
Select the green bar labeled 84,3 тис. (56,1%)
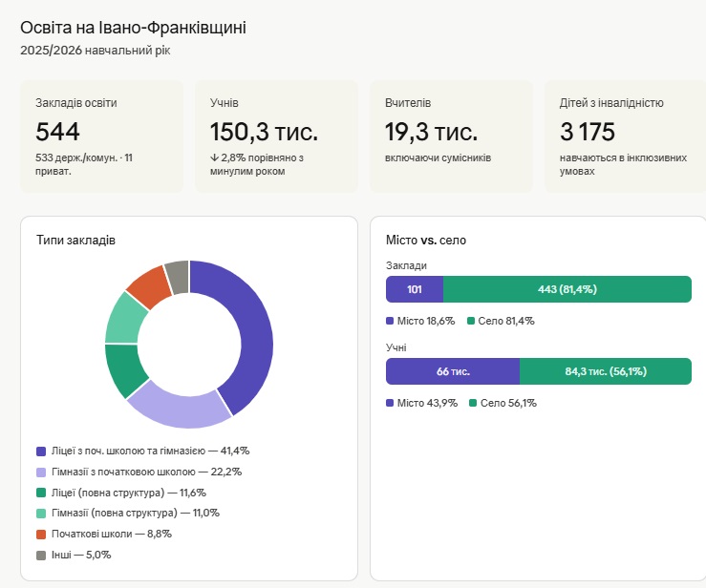pos(605,371)
